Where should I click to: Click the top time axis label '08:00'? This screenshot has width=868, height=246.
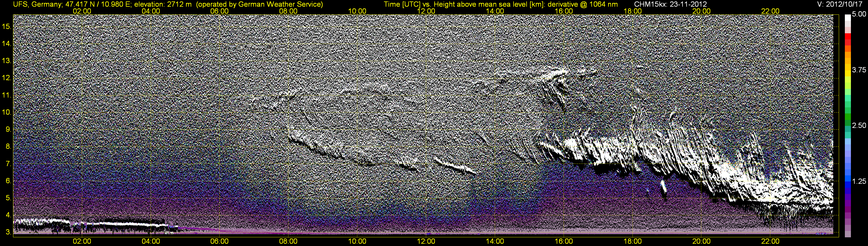[288, 11]
